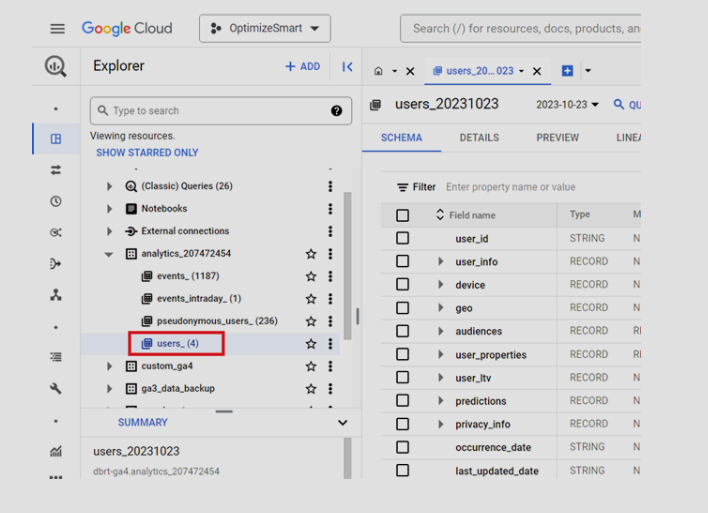Click SHOW STARRED ONLY link
This screenshot has width=708, height=513.
(147, 153)
